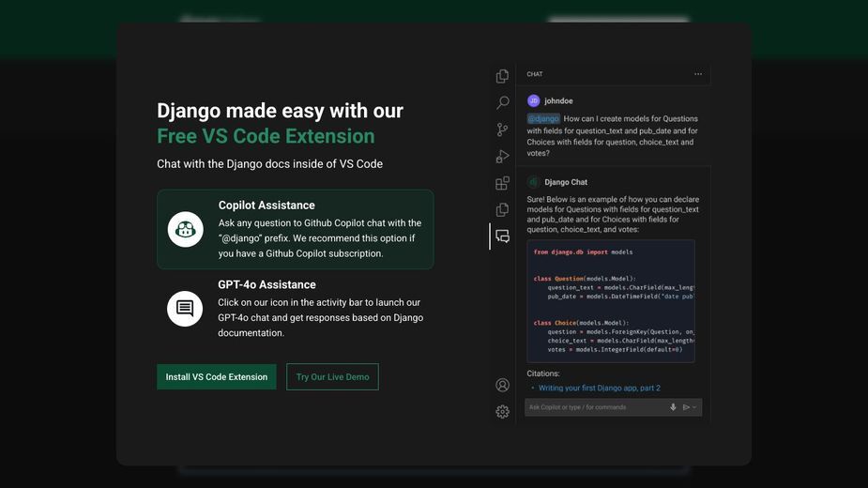Click the send arrow in chat input
Viewport: 868px width, 488px height.
tap(686, 407)
